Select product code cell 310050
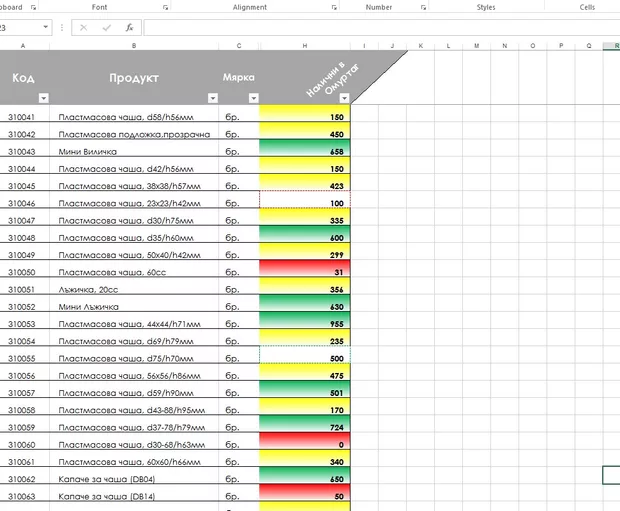620x511 pixels. pos(22,272)
